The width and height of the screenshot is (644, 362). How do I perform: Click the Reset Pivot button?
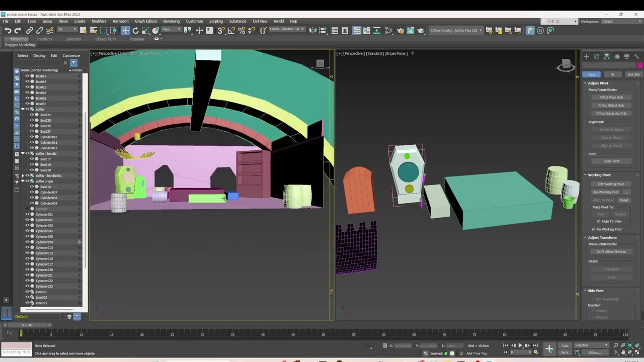pyautogui.click(x=611, y=161)
